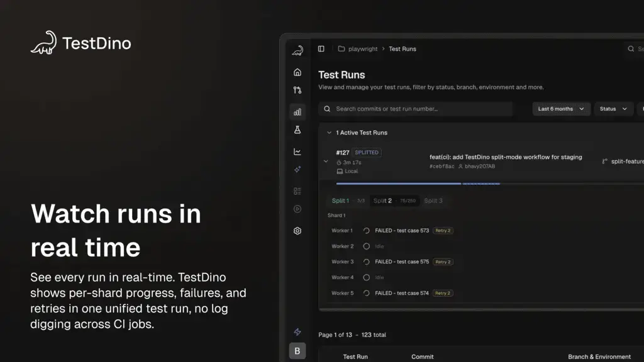The width and height of the screenshot is (644, 362).
Task: Click commit hash #cebf8ac
Action: (x=442, y=166)
